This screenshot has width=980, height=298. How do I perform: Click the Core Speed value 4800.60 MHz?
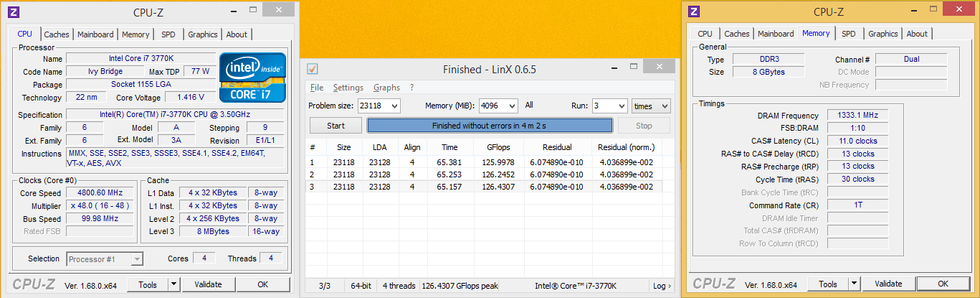click(100, 192)
